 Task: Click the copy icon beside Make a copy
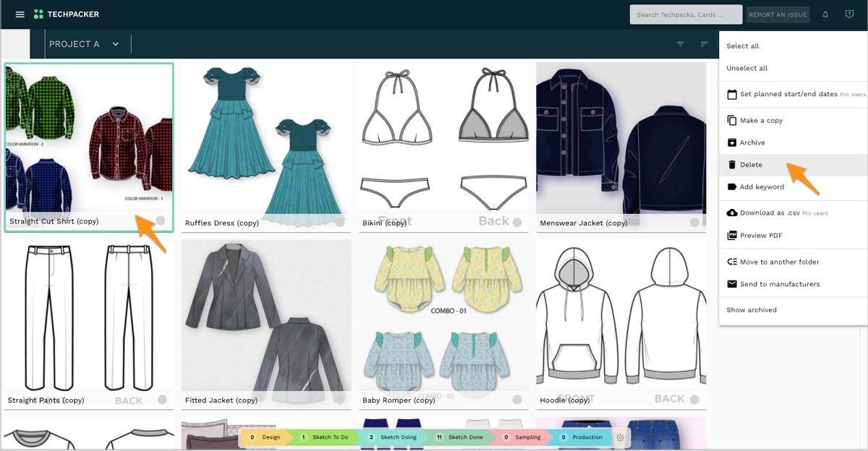click(x=732, y=120)
